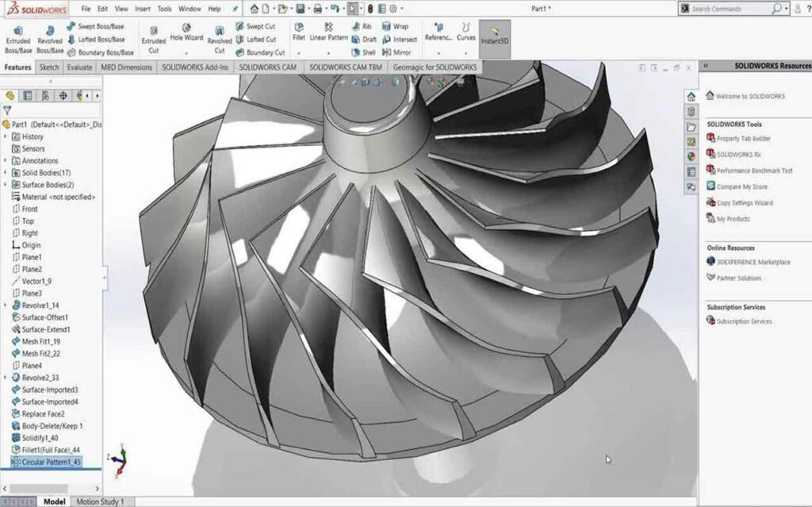This screenshot has width=812, height=507.
Task: Create a new document with the blank page icon
Action: [x=266, y=9]
